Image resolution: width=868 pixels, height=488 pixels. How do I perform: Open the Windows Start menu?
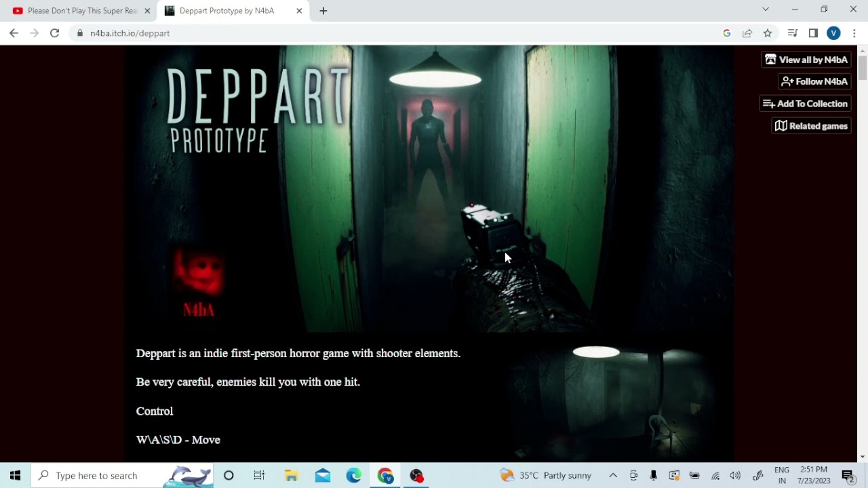point(16,475)
